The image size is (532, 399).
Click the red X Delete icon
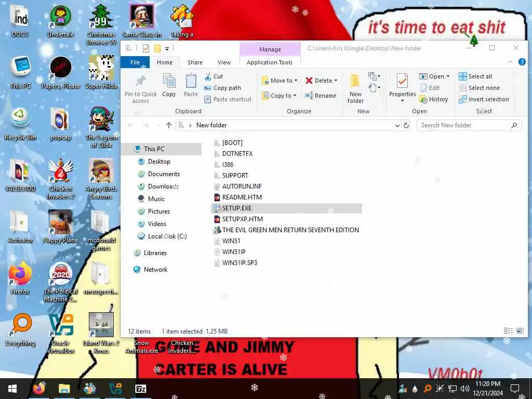tap(309, 81)
